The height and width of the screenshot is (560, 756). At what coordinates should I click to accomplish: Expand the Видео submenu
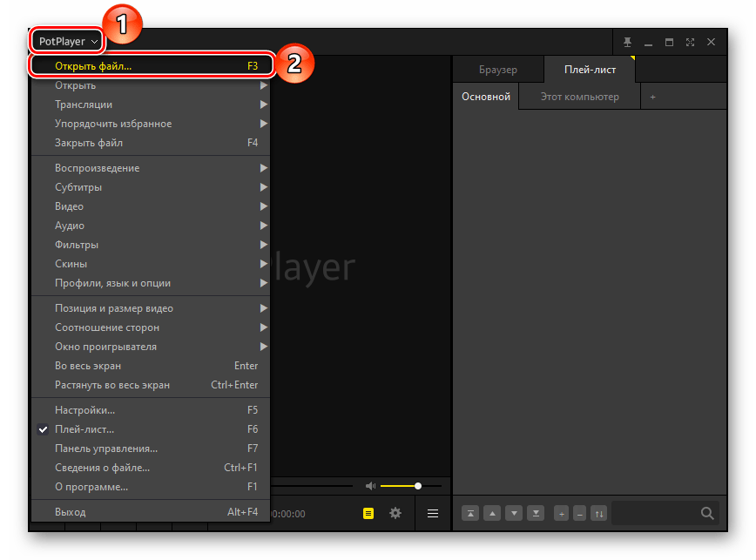point(151,206)
